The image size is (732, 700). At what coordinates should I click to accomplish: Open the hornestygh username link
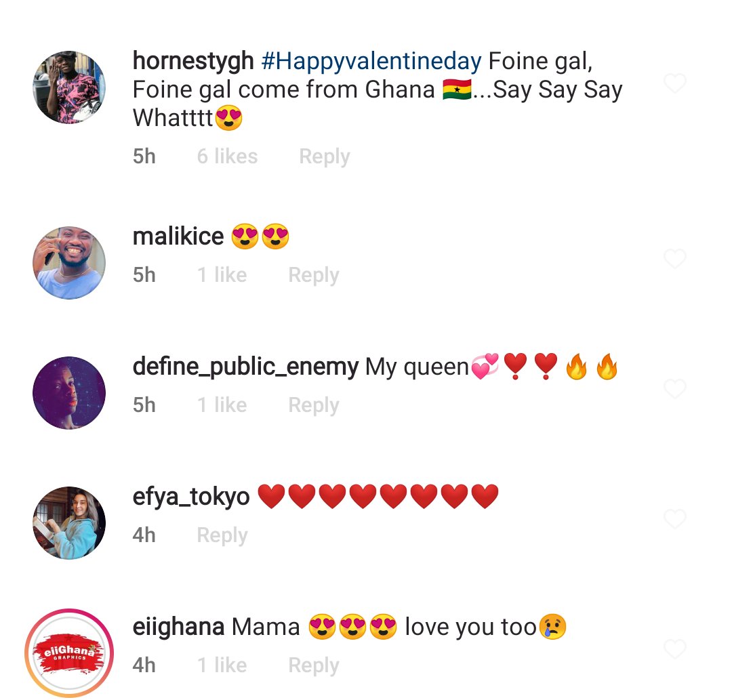pos(193,61)
